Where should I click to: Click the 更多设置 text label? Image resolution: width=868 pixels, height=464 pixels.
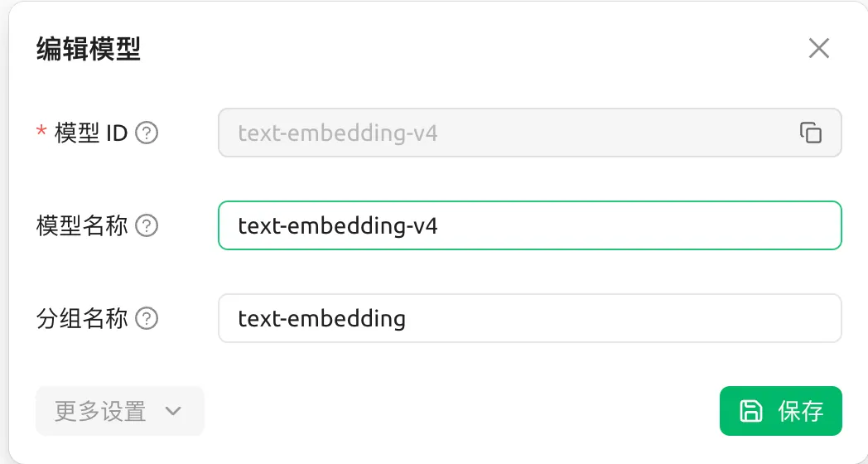(100, 411)
